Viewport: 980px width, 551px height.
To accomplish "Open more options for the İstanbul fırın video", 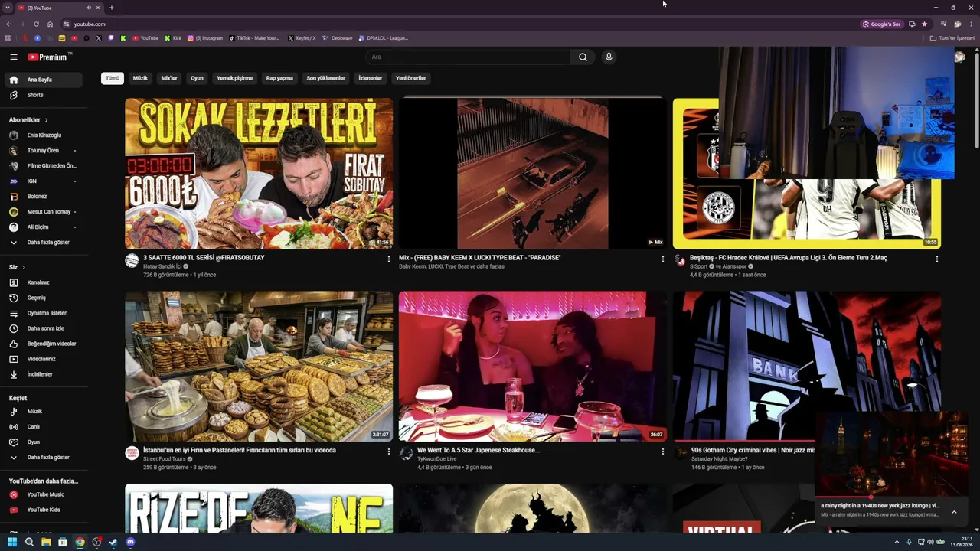I will click(x=388, y=452).
